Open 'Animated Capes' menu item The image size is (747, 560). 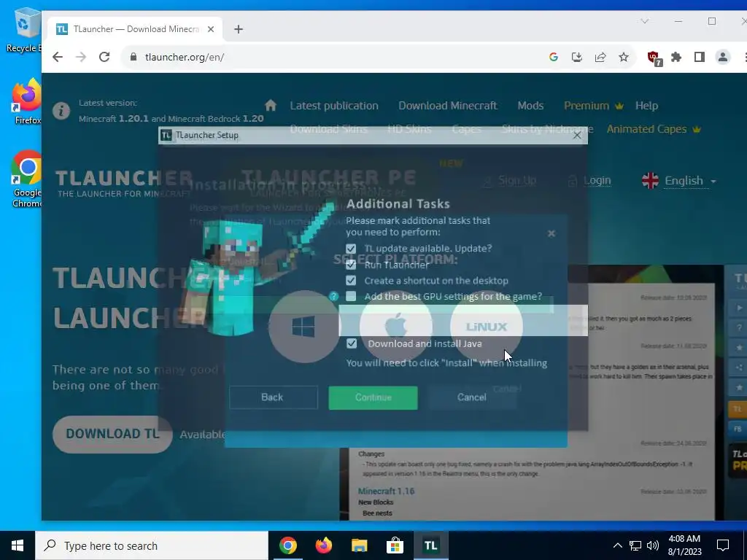click(x=654, y=129)
